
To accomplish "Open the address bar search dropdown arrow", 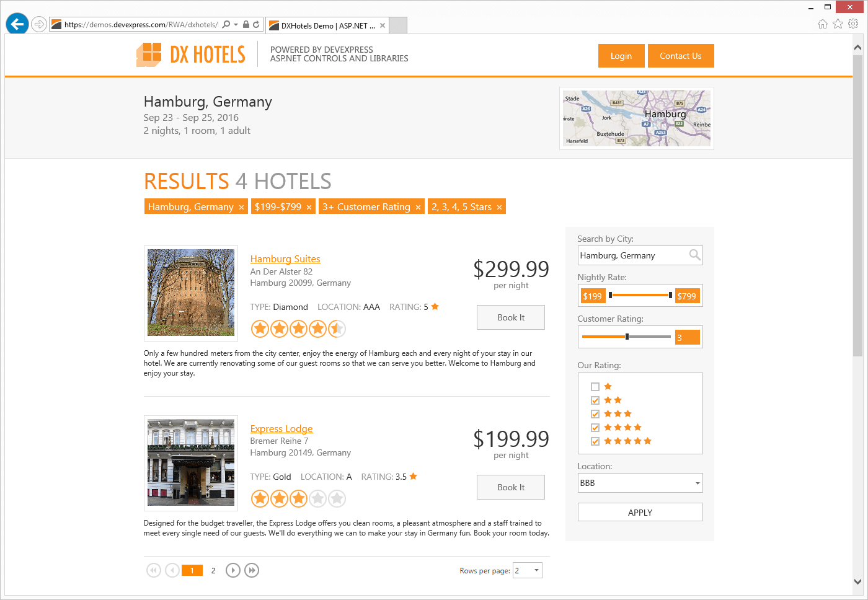I will 236,25.
